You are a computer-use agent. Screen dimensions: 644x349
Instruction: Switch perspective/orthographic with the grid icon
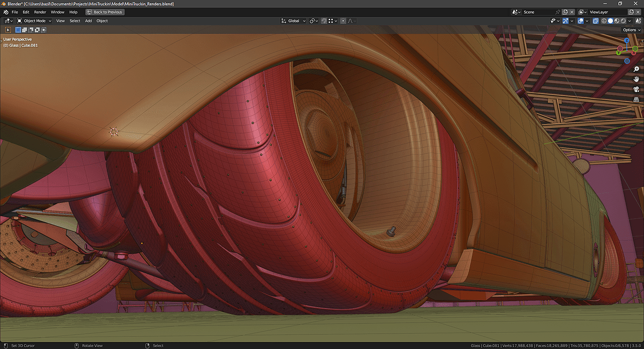coord(636,99)
